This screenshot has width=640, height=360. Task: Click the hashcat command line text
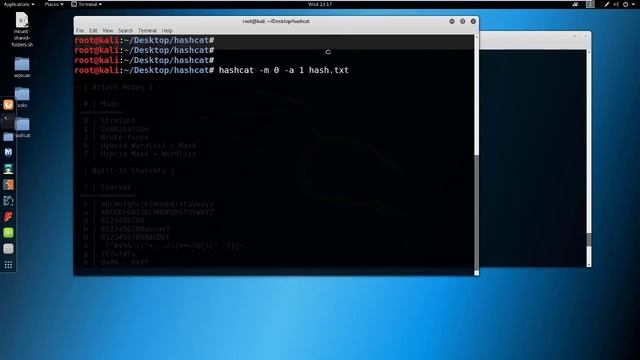[284, 70]
